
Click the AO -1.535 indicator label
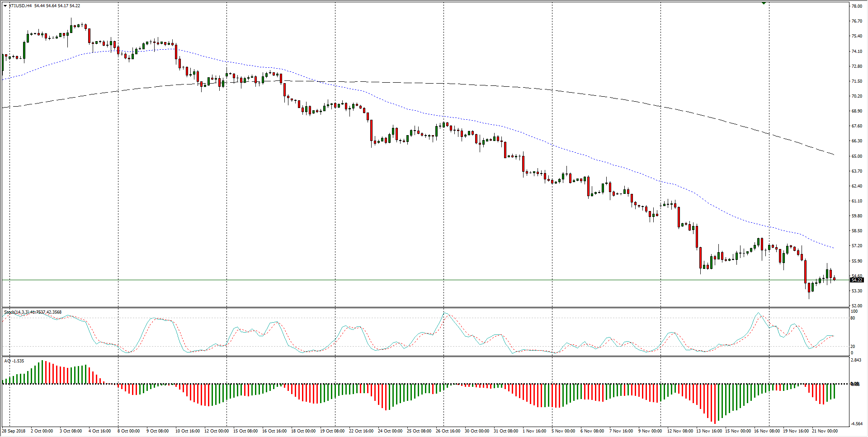tap(14, 361)
